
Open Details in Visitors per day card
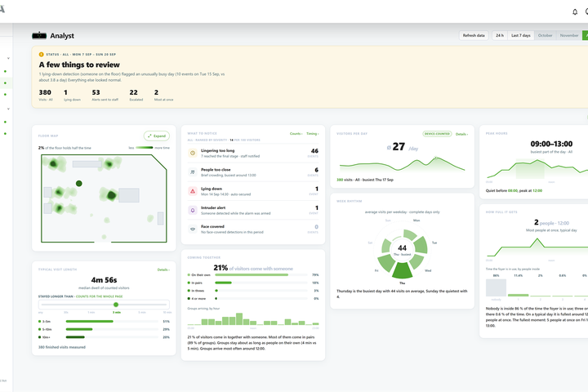coord(461,134)
